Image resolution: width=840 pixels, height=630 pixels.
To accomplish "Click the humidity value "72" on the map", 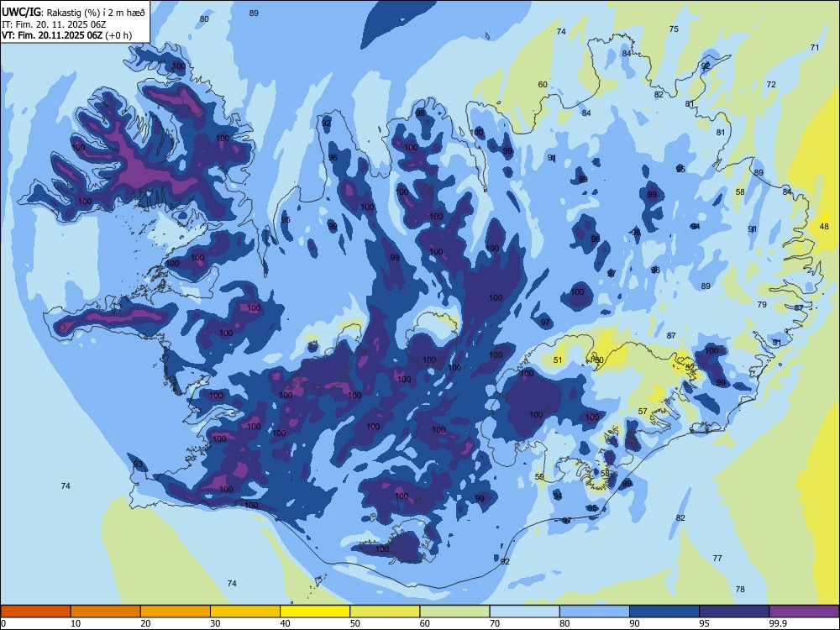I will (x=771, y=84).
